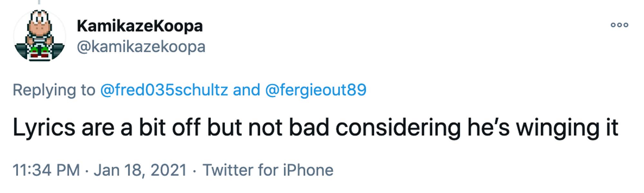Open the @fred035schultz mention link
The width and height of the screenshot is (644, 193).
pyautogui.click(x=164, y=90)
